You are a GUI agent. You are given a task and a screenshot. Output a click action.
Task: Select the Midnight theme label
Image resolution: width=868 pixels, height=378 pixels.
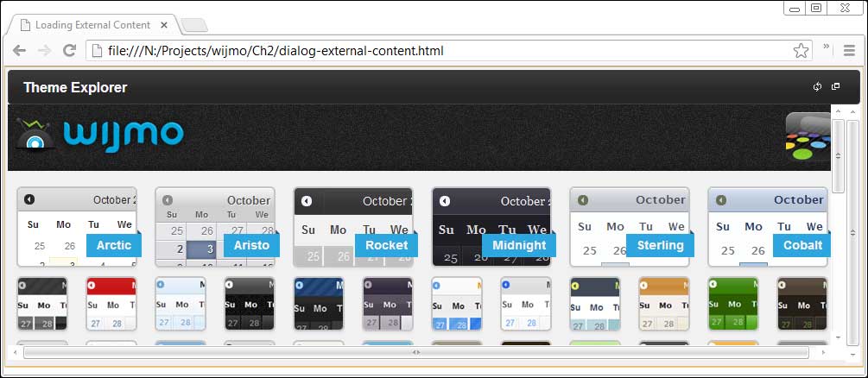[519, 245]
